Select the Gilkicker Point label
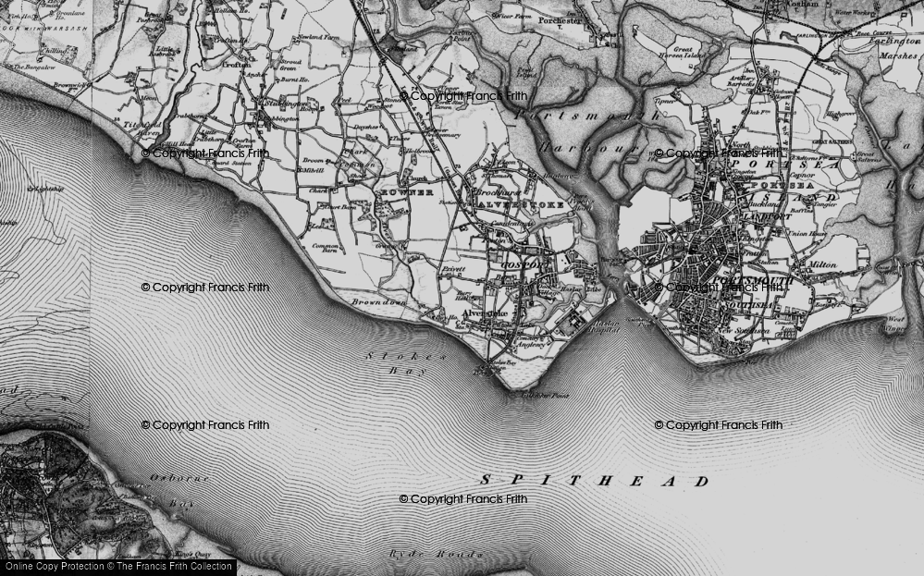This screenshot has height=576, width=924. click(x=545, y=395)
